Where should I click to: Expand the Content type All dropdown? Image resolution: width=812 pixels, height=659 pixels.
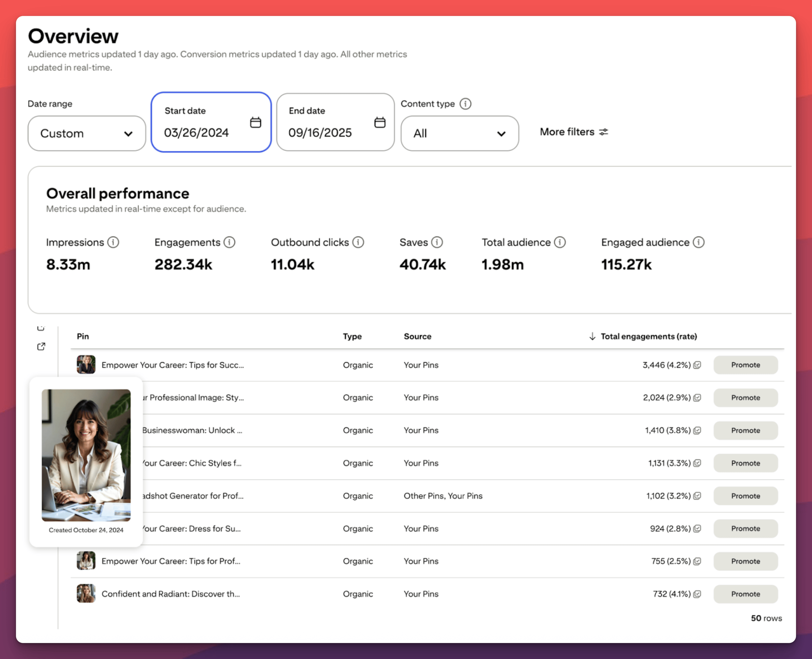point(459,134)
